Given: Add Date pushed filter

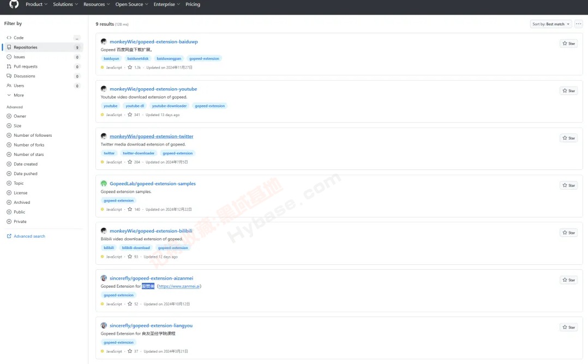Looking at the screenshot, I should (22, 174).
